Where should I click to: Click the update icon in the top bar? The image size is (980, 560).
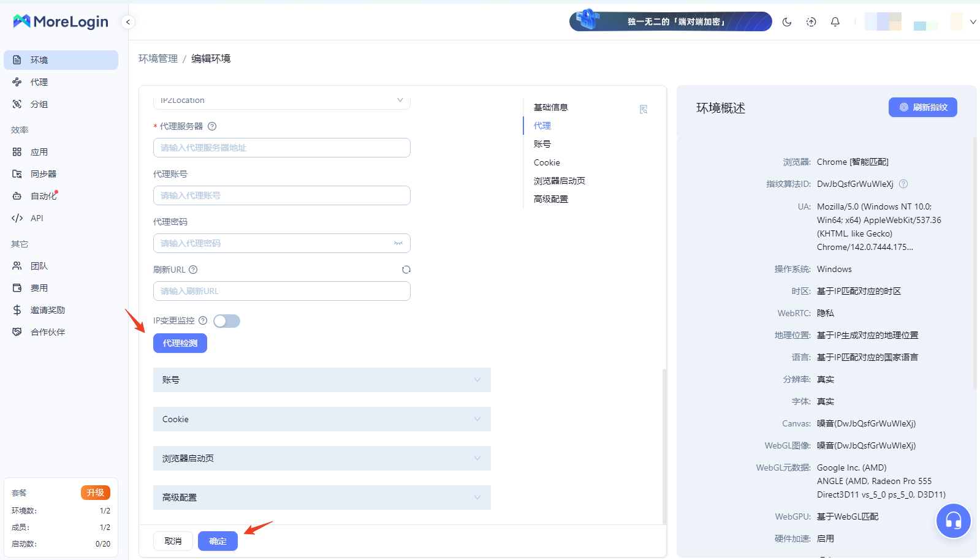811,22
